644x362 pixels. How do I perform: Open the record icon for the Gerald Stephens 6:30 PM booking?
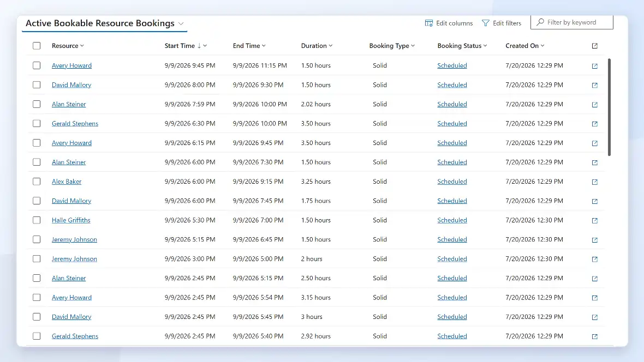pyautogui.click(x=594, y=124)
